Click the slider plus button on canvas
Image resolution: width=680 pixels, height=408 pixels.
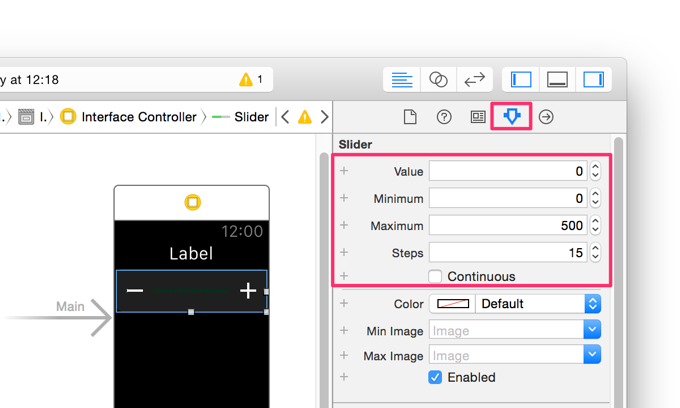(x=248, y=290)
